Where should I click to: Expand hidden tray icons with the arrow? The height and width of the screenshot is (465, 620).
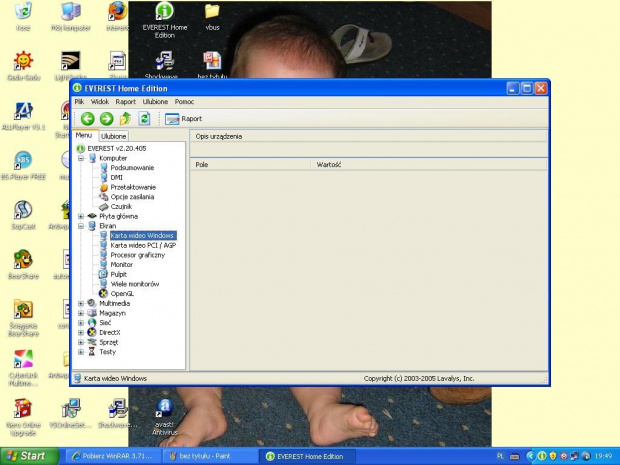pyautogui.click(x=530, y=456)
